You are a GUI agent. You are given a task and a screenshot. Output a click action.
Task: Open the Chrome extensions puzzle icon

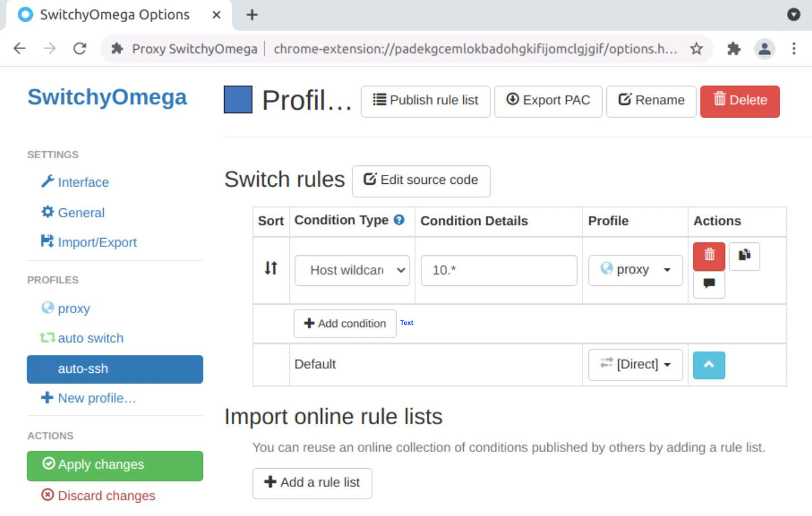click(x=734, y=49)
